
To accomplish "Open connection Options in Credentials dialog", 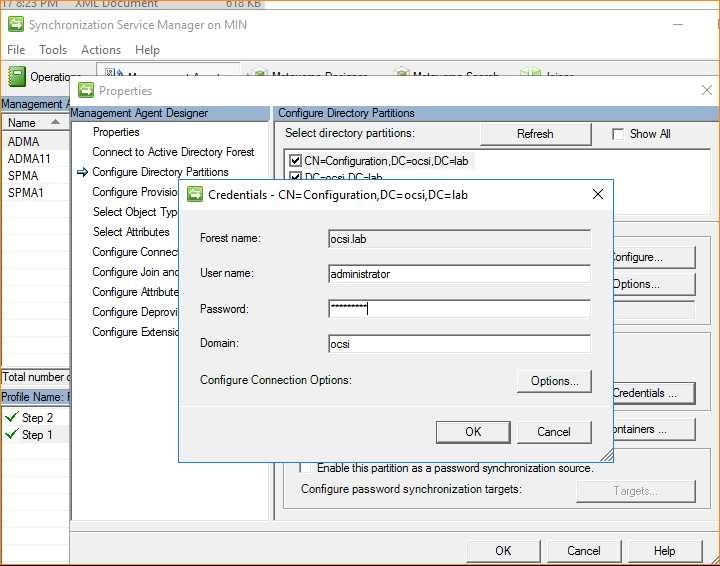I will pos(554,381).
